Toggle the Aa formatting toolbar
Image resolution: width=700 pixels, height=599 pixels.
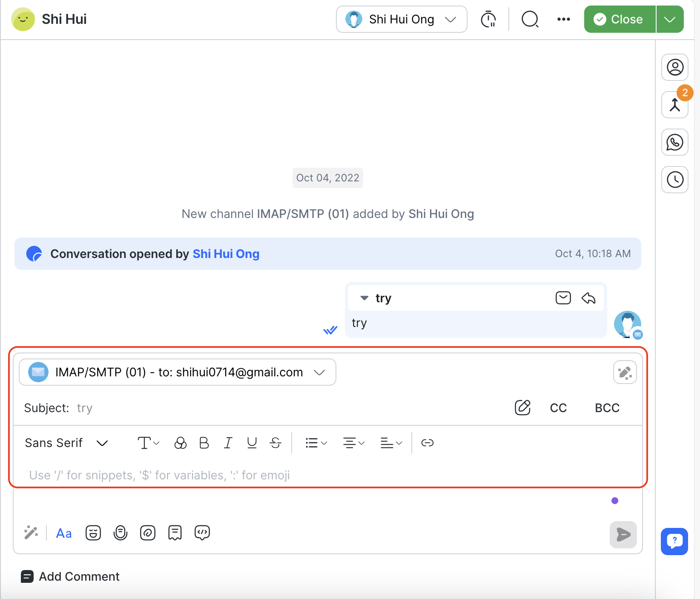tap(64, 533)
